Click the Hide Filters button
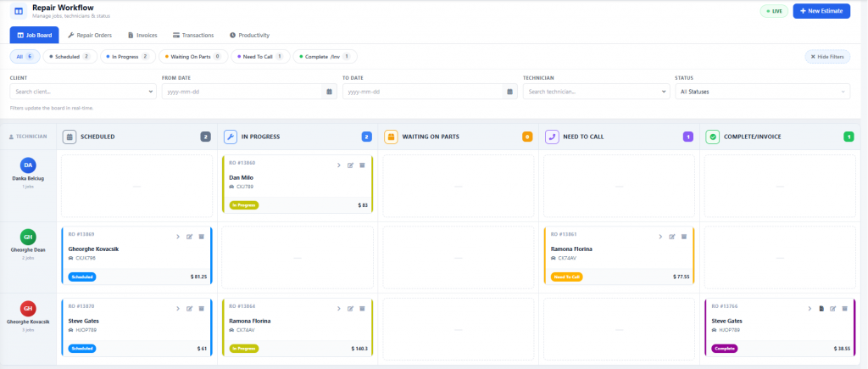The width and height of the screenshot is (868, 369). [x=827, y=57]
